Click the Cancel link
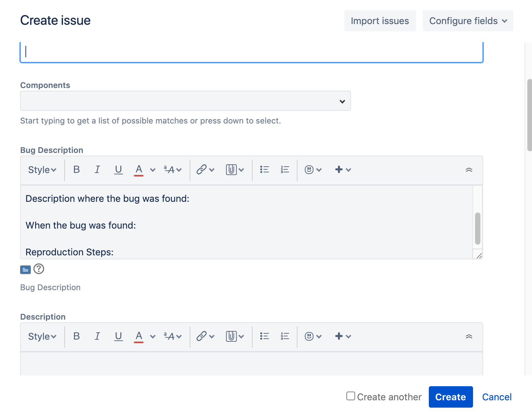This screenshot has height=417, width=532. pos(496,397)
